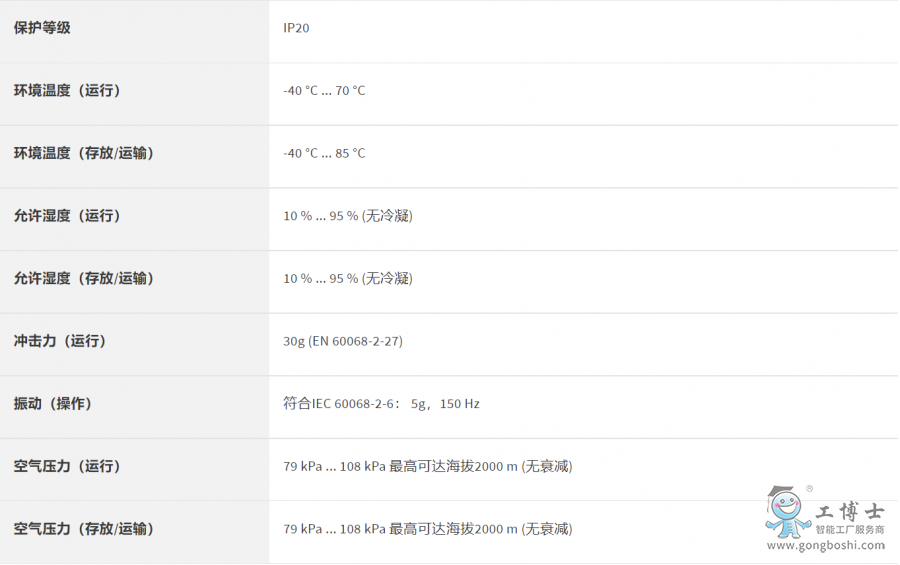900x565 pixels.
Task: Click the 振动（操作） label
Action: tap(53, 404)
